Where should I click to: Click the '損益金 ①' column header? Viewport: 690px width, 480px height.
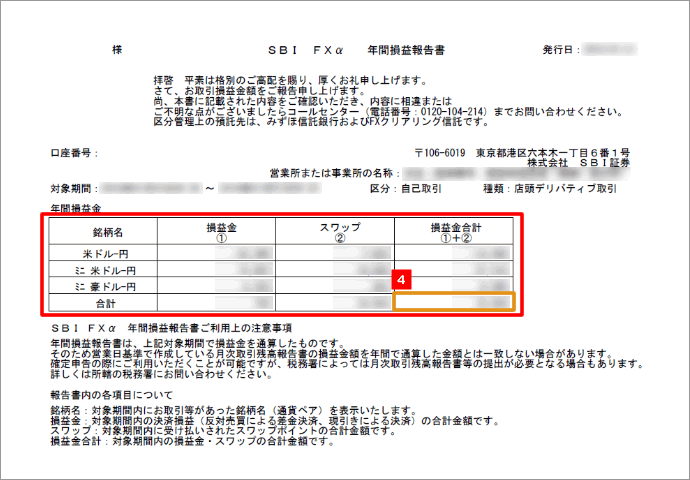tap(217, 232)
